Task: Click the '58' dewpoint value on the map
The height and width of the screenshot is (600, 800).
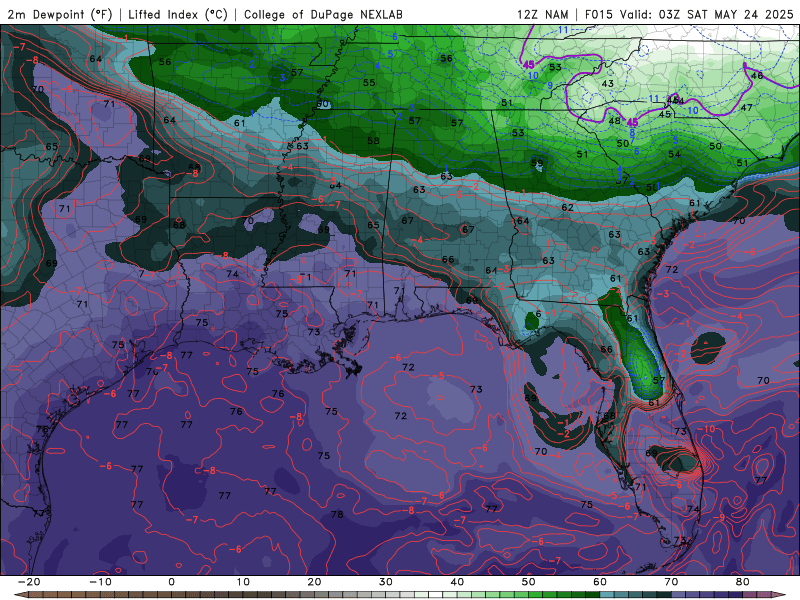Action: click(373, 140)
